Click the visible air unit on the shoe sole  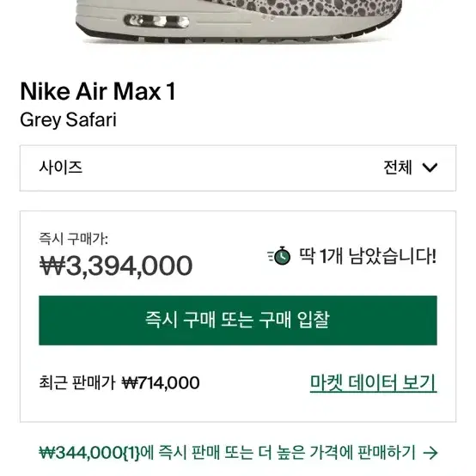pos(156,21)
